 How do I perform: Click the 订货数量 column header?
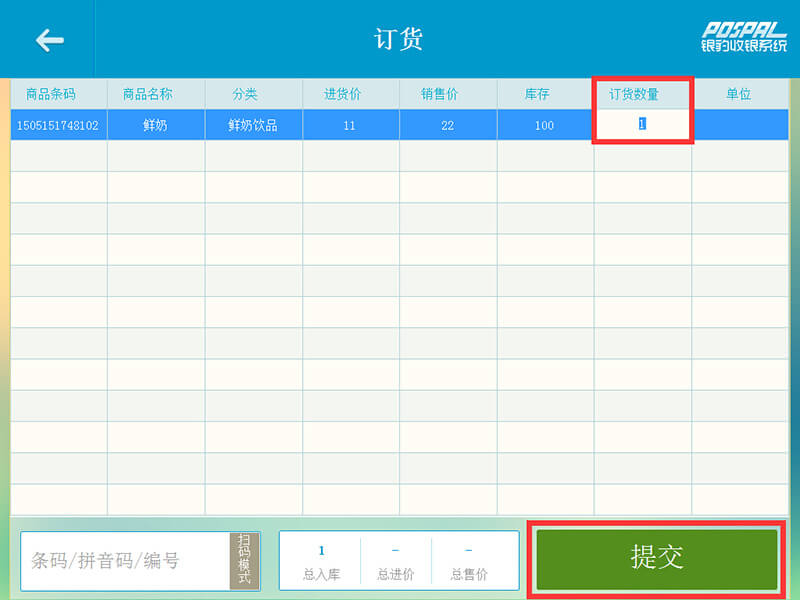pos(642,94)
